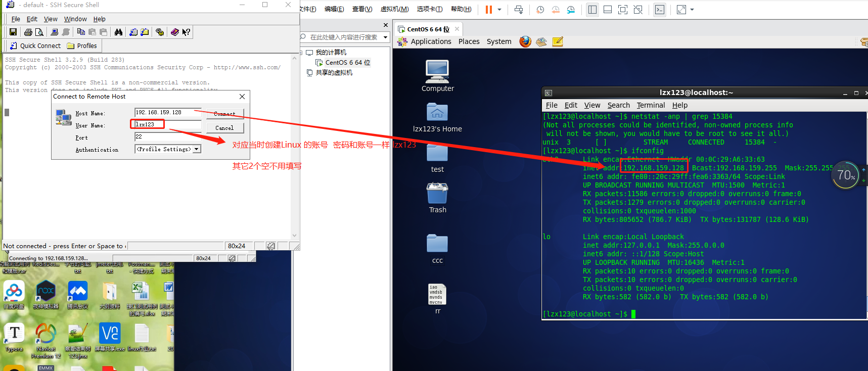The height and width of the screenshot is (371, 868).
Task: Click the binoculars Find icon
Action: (x=118, y=32)
